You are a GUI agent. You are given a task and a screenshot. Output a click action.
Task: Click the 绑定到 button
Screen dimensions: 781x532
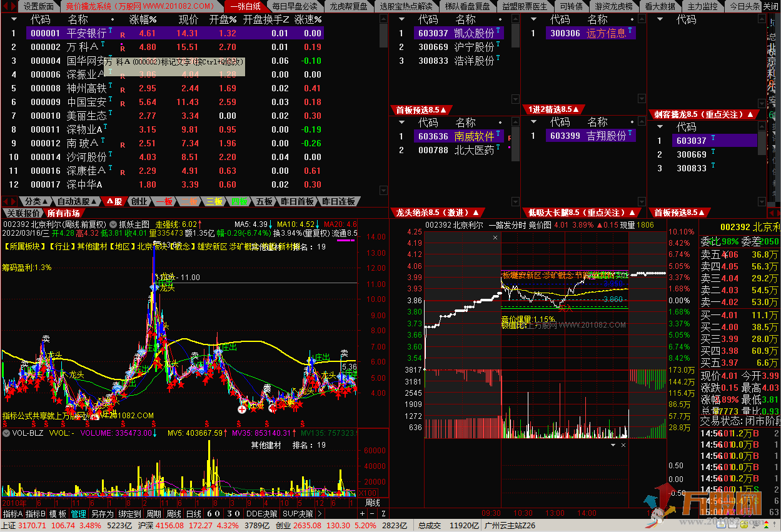(129, 513)
